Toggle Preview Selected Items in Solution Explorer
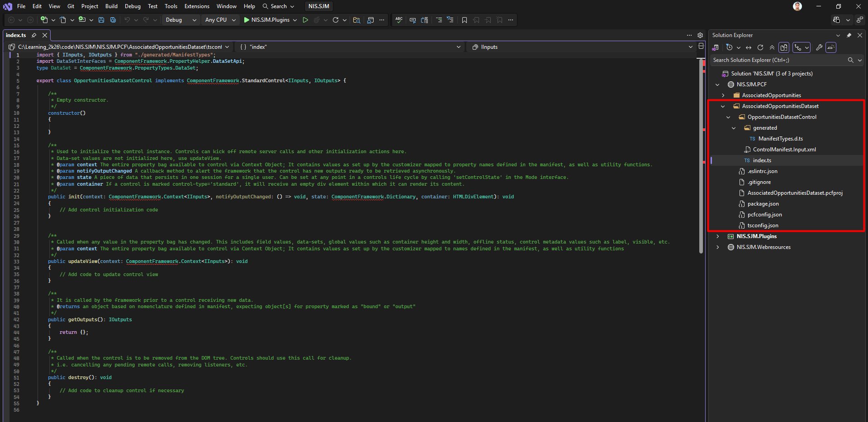 click(830, 47)
